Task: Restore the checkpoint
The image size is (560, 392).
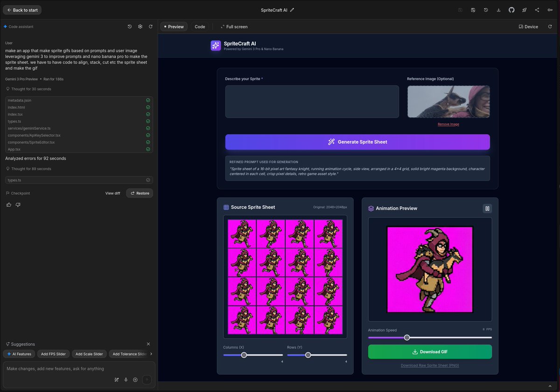Action: pyautogui.click(x=140, y=193)
